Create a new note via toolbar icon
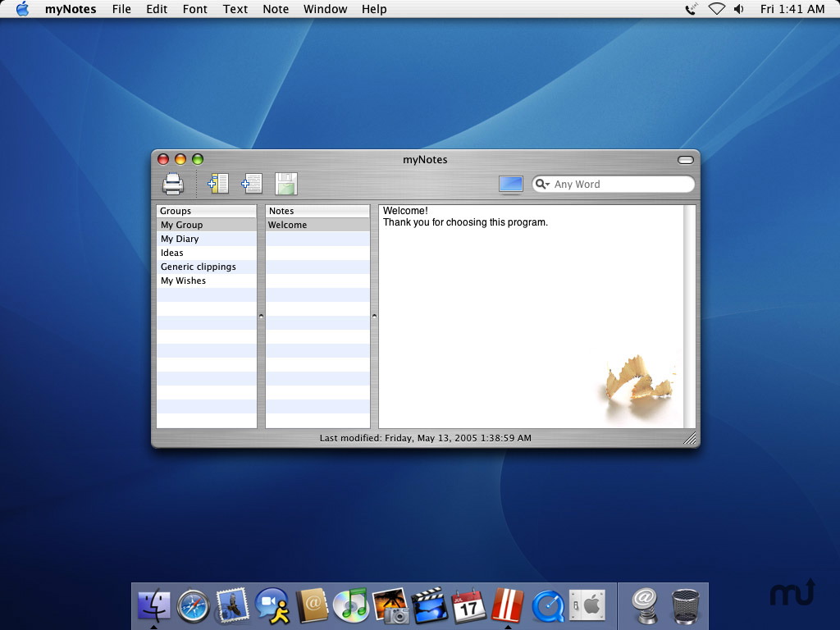 point(252,184)
